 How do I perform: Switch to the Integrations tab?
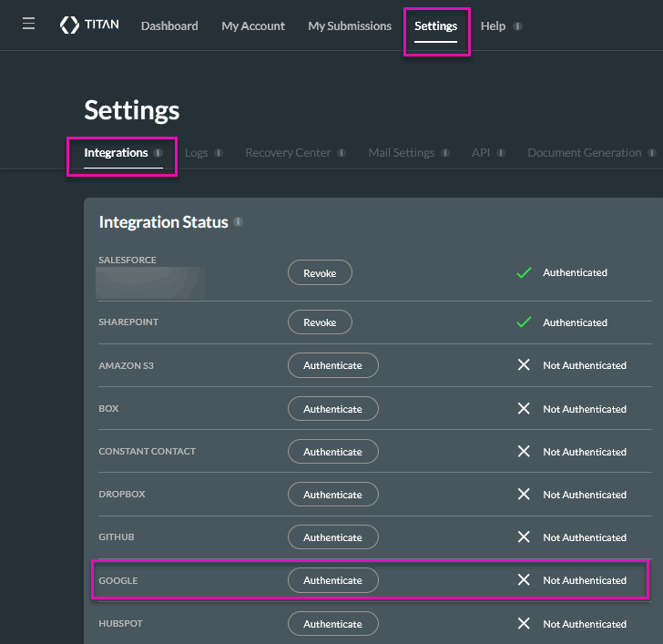click(116, 153)
